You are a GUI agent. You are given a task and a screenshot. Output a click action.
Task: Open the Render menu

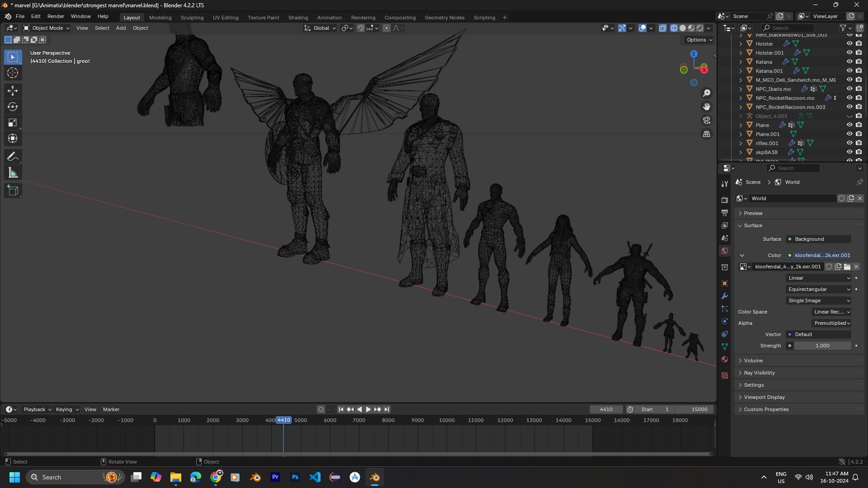click(x=56, y=16)
